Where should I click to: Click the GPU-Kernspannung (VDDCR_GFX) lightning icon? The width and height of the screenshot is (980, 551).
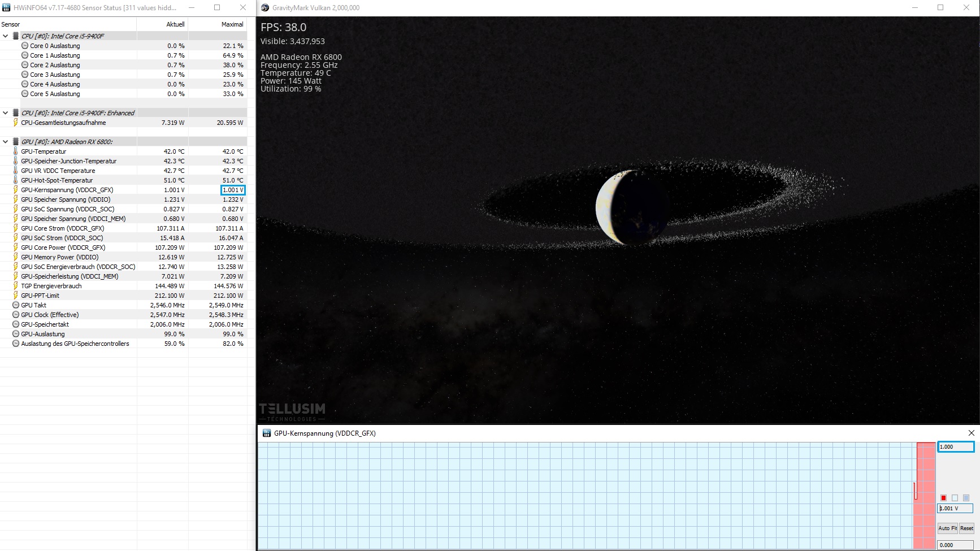pyautogui.click(x=16, y=190)
